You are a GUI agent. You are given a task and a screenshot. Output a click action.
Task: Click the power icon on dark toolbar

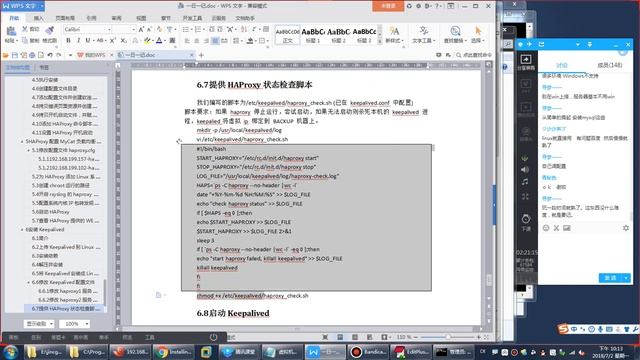click(x=213, y=337)
